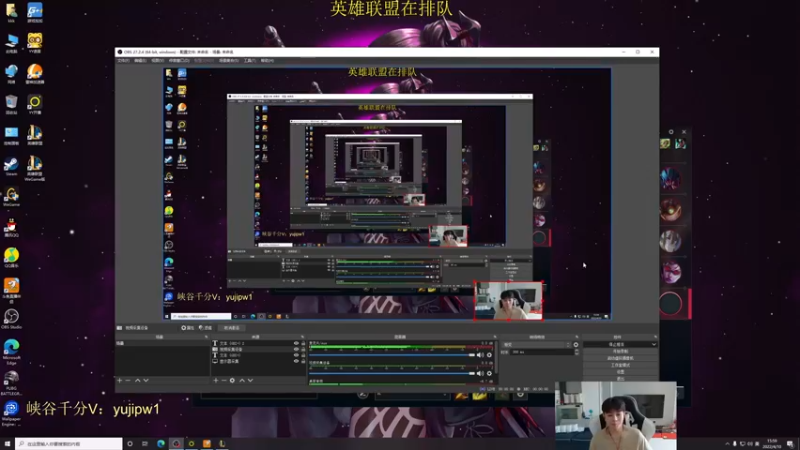Pop out the Audio Mixer dock panel

coord(495,337)
